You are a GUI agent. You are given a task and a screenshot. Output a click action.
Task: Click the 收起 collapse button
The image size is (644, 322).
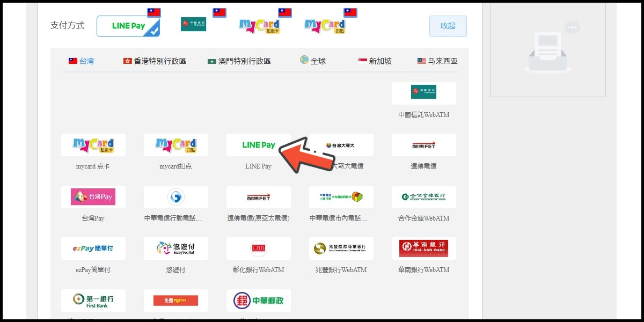click(448, 26)
